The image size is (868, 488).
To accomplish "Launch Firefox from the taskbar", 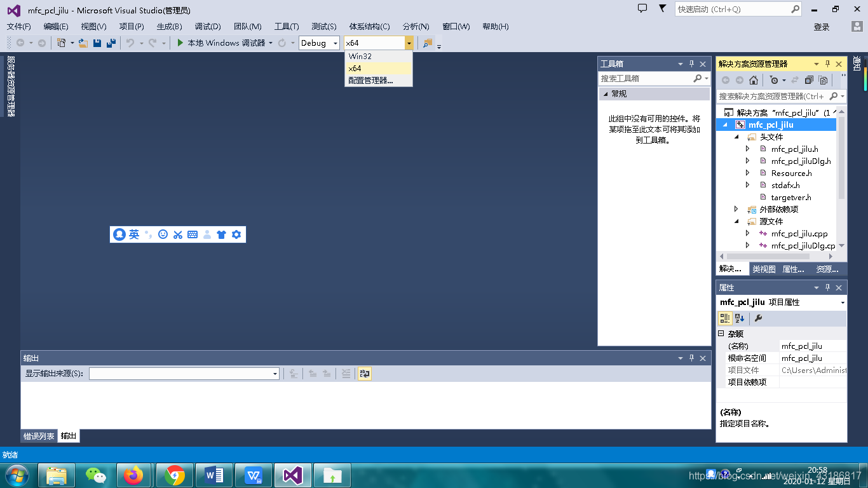I will click(133, 474).
